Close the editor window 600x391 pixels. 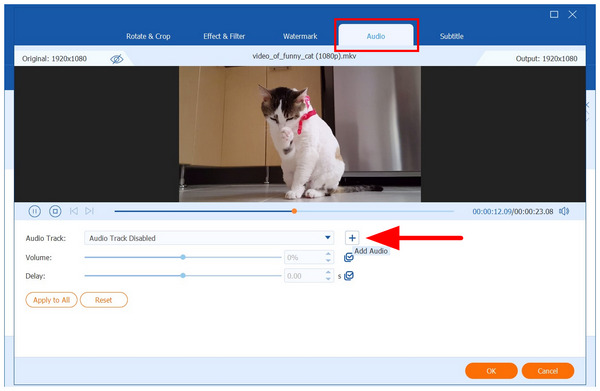[x=572, y=15]
